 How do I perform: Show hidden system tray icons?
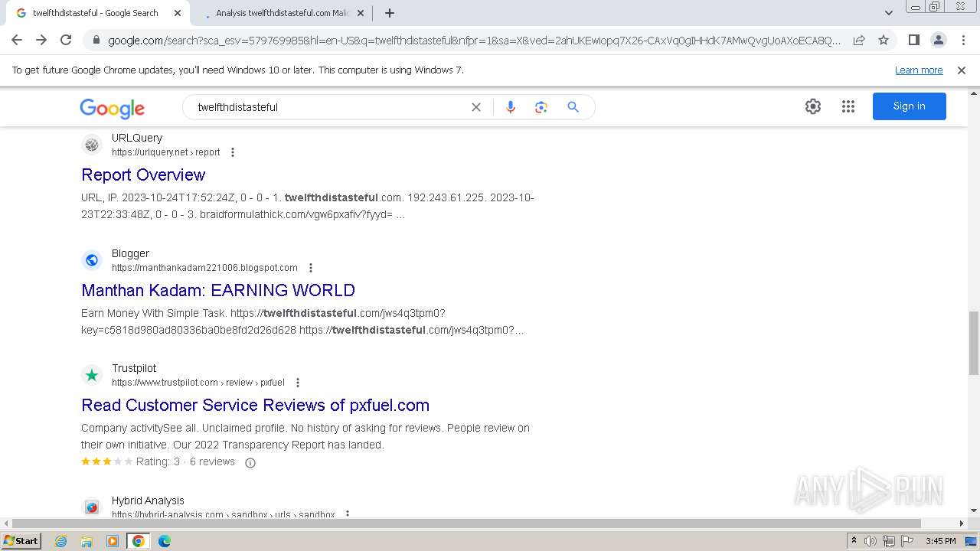click(854, 541)
